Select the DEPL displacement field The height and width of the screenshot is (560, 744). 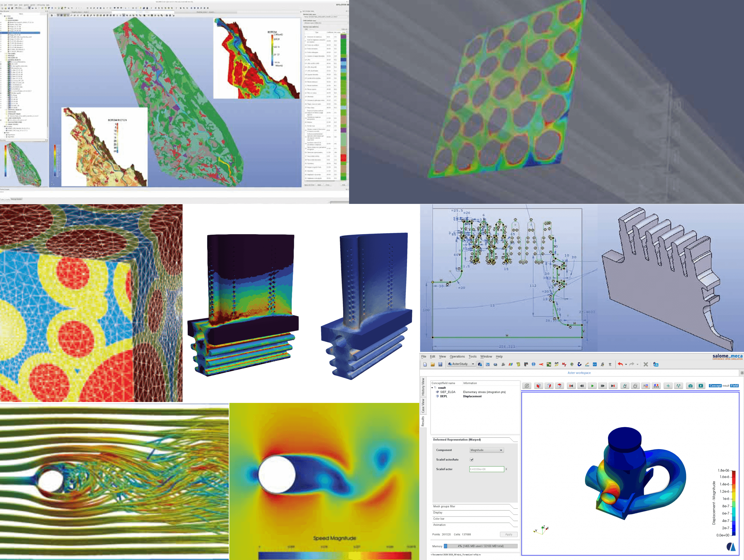coord(444,396)
